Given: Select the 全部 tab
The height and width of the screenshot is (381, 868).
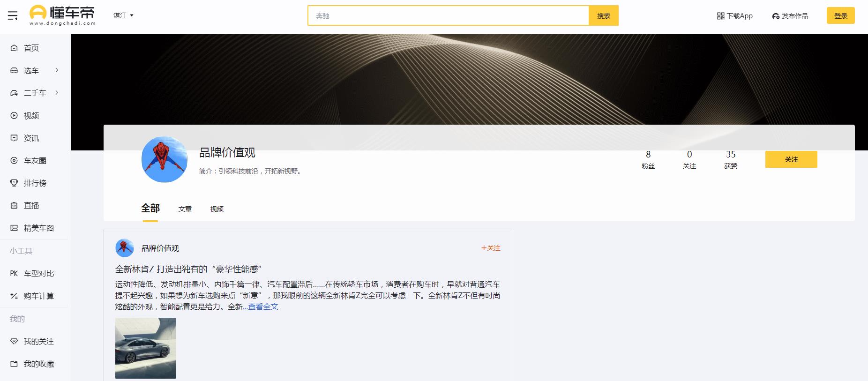Looking at the screenshot, I should (150, 208).
